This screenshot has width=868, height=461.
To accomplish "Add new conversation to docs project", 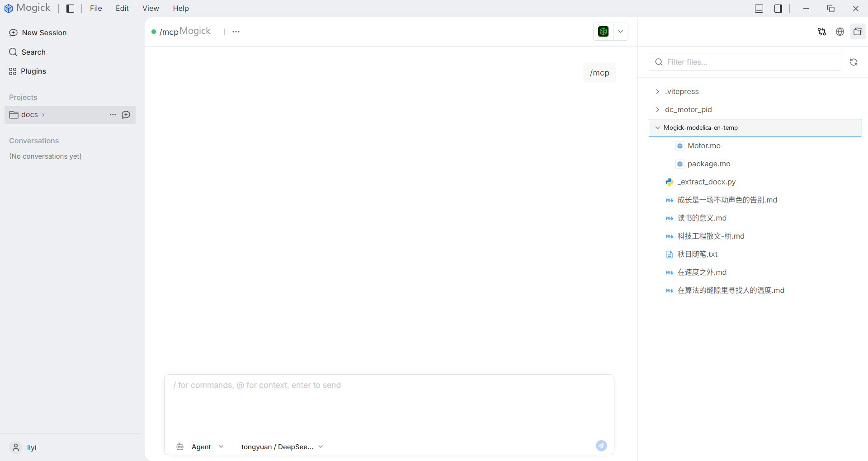I will tap(126, 115).
